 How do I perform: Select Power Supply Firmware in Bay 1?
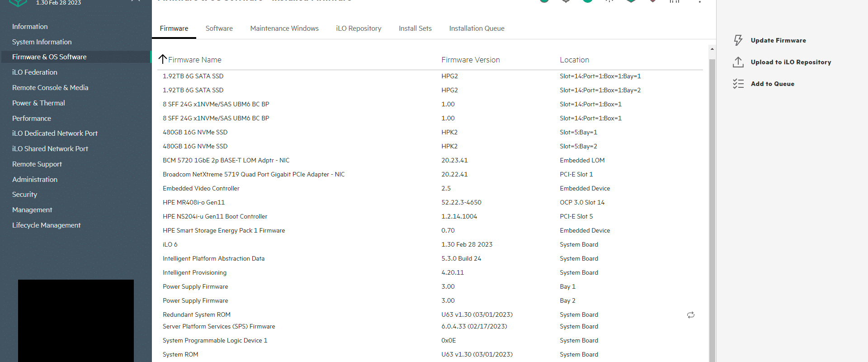pyautogui.click(x=430, y=286)
